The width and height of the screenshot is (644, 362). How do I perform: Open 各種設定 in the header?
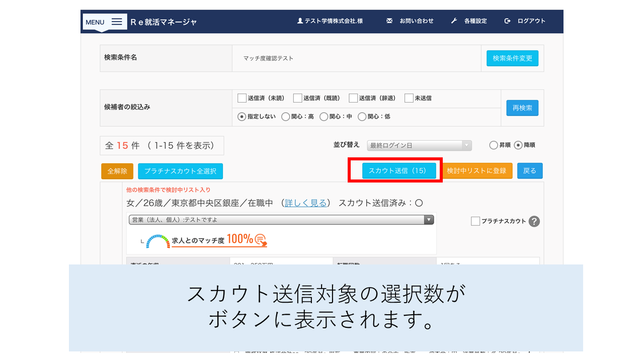point(475,21)
